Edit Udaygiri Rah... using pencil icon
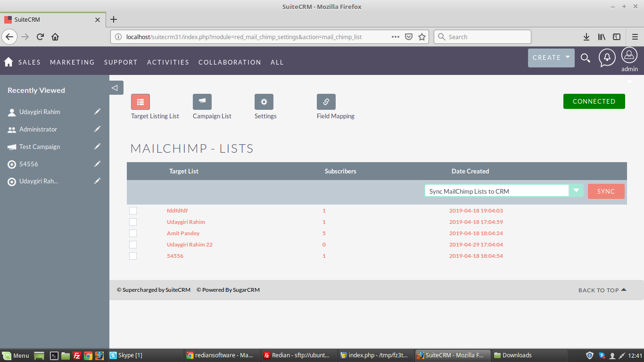 click(97, 181)
